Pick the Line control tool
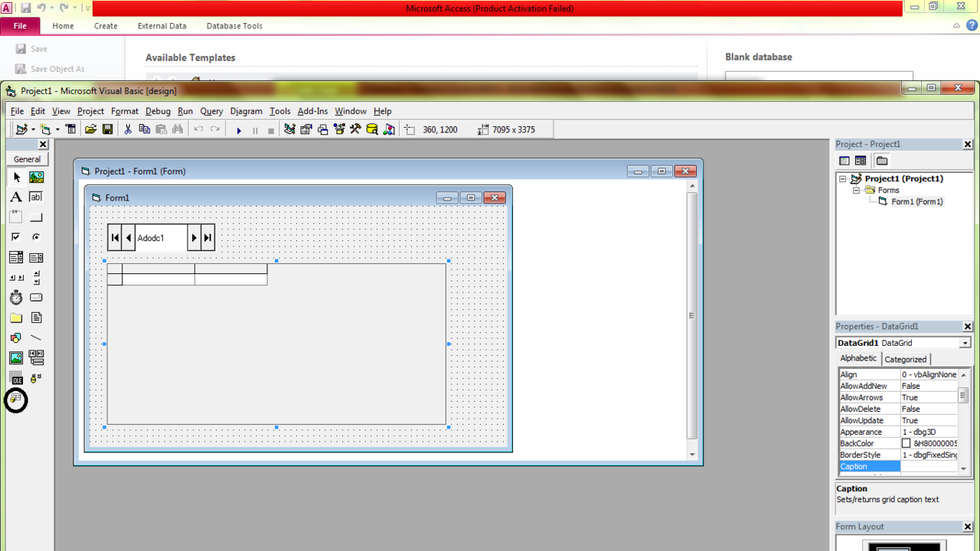Viewport: 980px width, 551px height. [36, 337]
